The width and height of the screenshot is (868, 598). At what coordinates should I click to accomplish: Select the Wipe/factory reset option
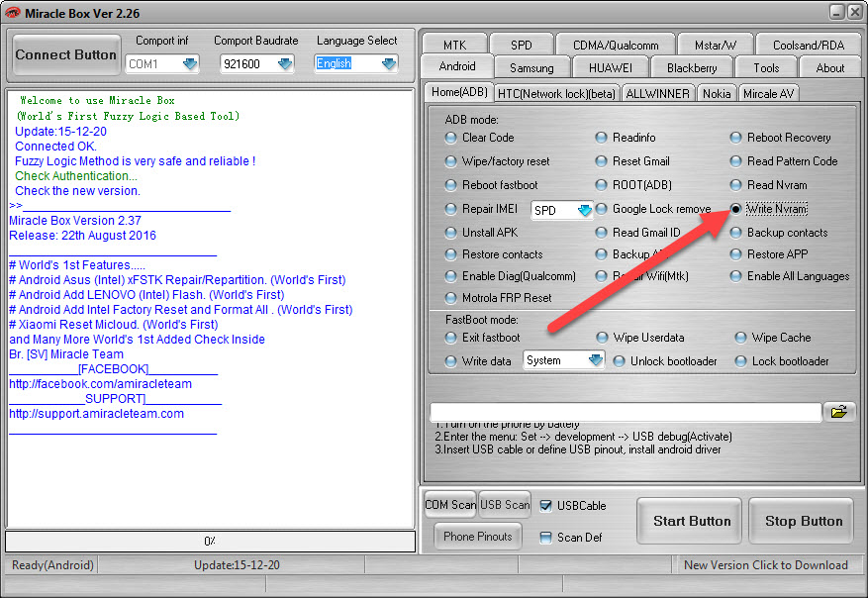click(450, 161)
